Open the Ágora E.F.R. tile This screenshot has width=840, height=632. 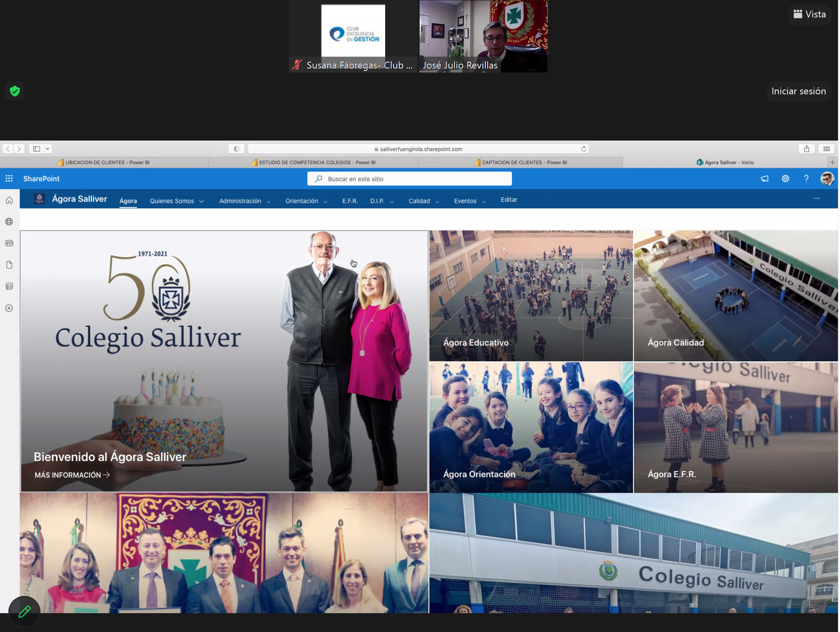pos(736,427)
